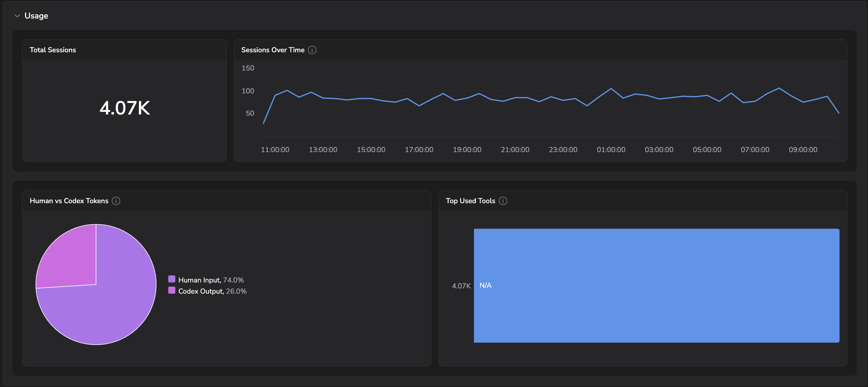Click the Usage section heading
This screenshot has height=387, width=868.
click(x=36, y=16)
